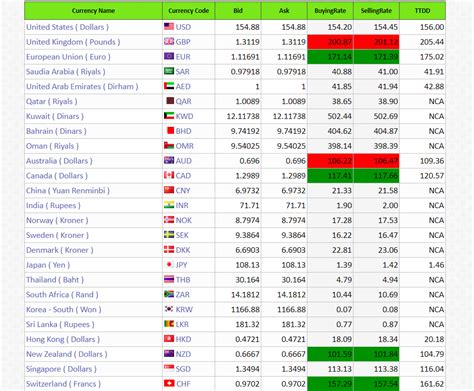Open the Kuwait ( Dinars ) link
474x391 pixels.
[x=55, y=116]
